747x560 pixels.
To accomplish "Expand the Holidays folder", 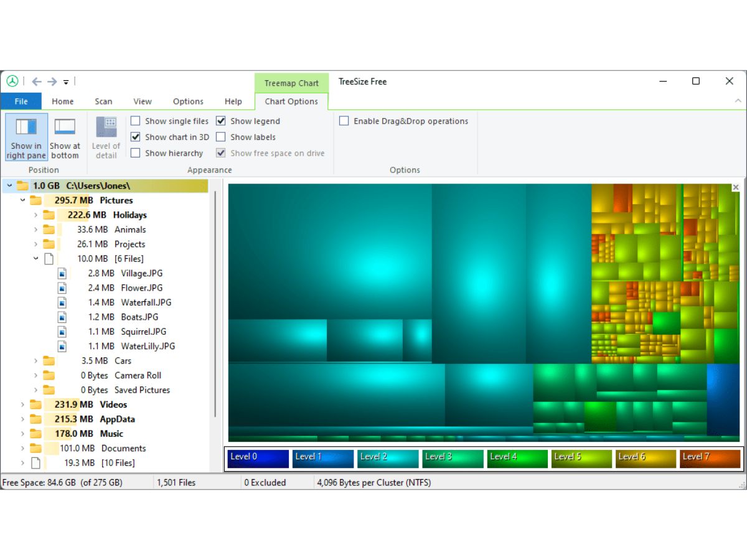I will point(36,215).
